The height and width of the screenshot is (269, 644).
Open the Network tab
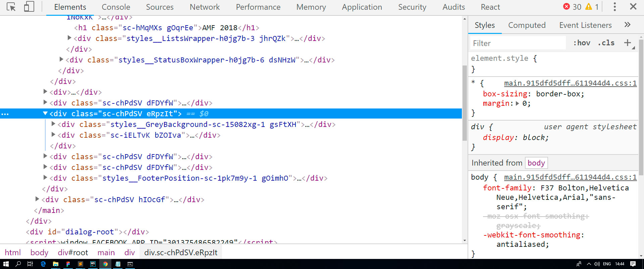tap(205, 7)
